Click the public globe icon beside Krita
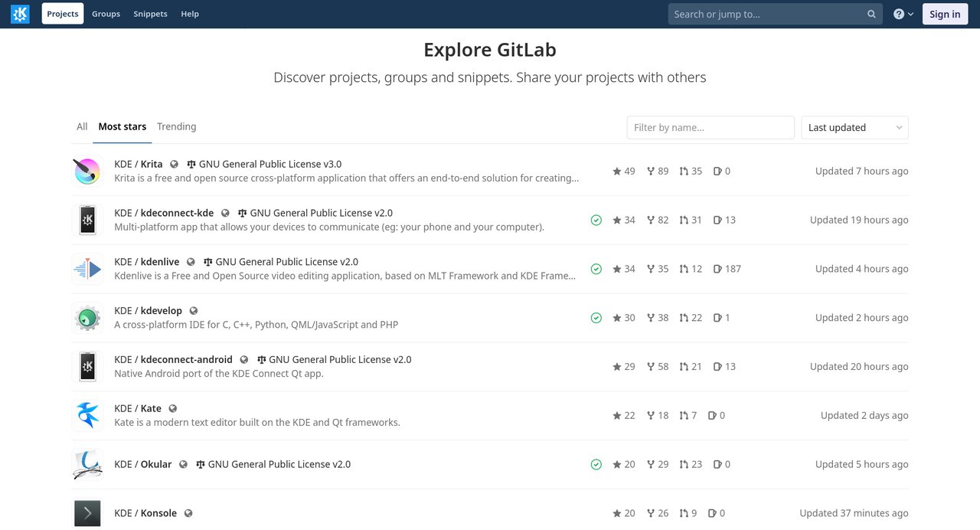 pyautogui.click(x=174, y=164)
